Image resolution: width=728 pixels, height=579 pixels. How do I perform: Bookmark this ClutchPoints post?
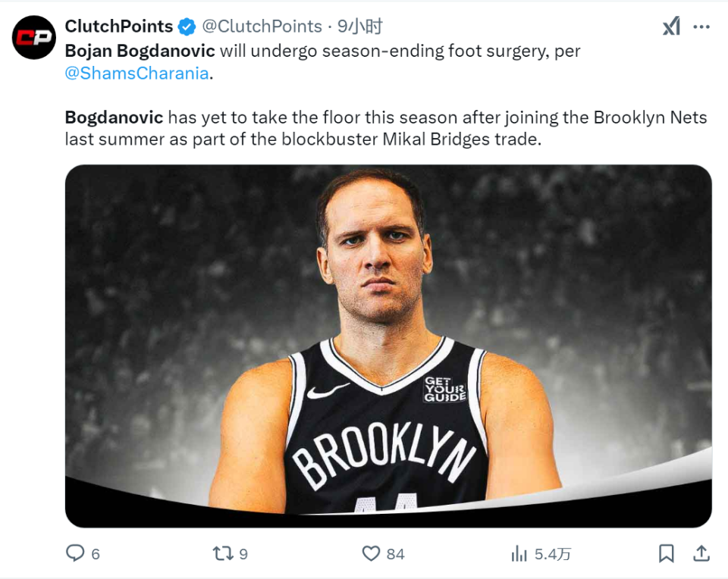667,554
